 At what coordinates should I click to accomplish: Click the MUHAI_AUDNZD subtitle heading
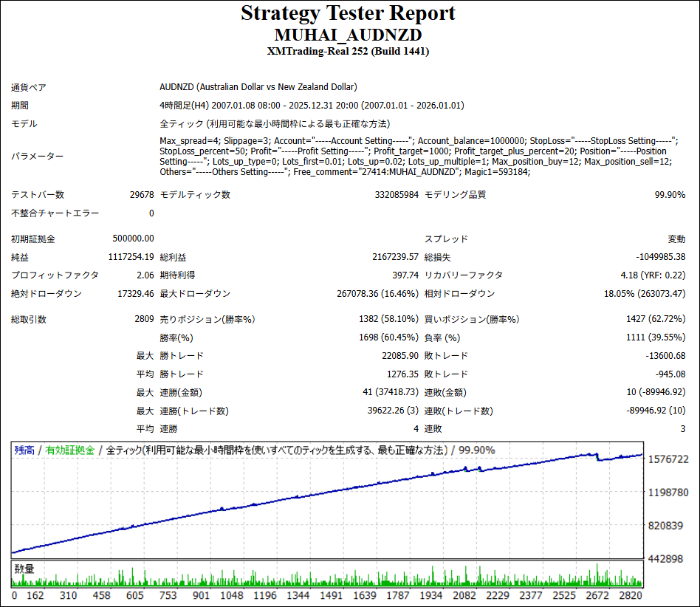pyautogui.click(x=349, y=35)
